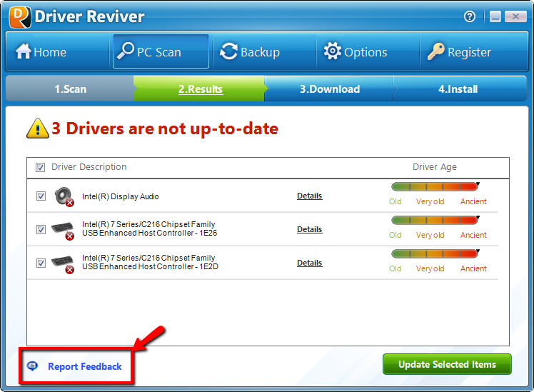The height and width of the screenshot is (392, 534).
Task: Open the Options gear section
Action: tap(355, 52)
